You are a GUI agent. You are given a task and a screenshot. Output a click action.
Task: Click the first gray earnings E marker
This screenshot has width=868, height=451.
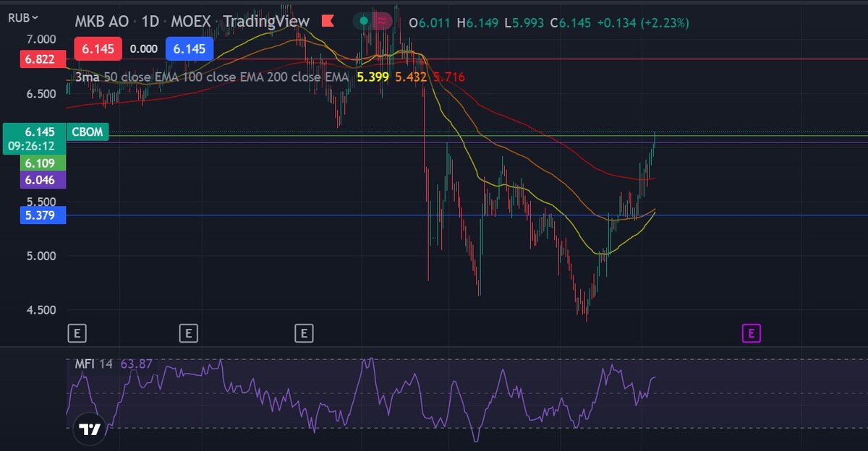(77, 333)
